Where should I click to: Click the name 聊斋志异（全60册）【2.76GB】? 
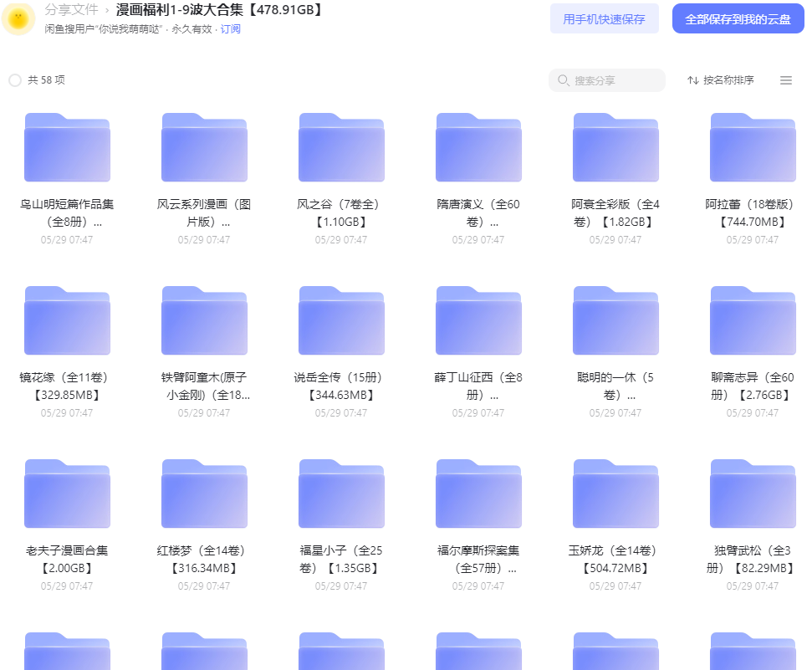click(x=753, y=386)
